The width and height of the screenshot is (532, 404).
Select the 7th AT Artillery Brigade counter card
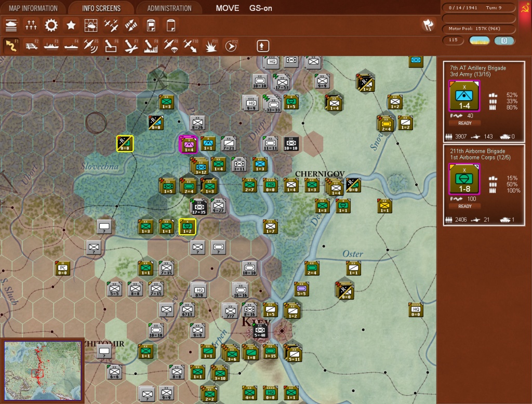pos(464,96)
